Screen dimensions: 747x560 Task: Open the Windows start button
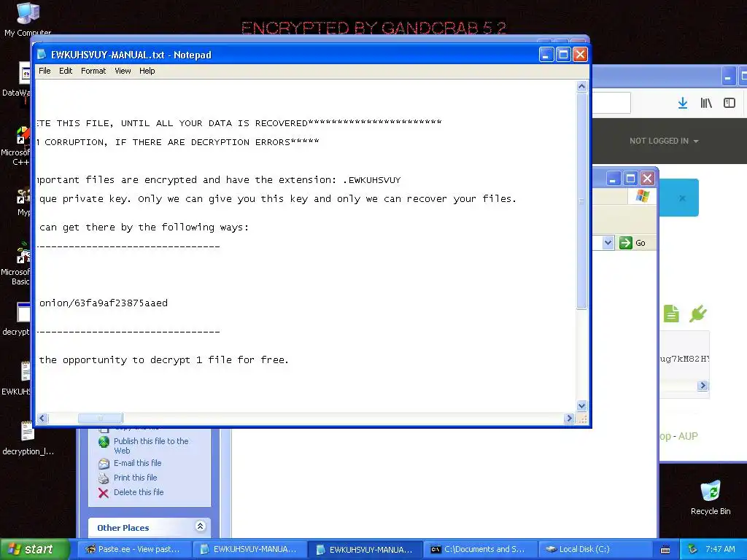coord(35,549)
